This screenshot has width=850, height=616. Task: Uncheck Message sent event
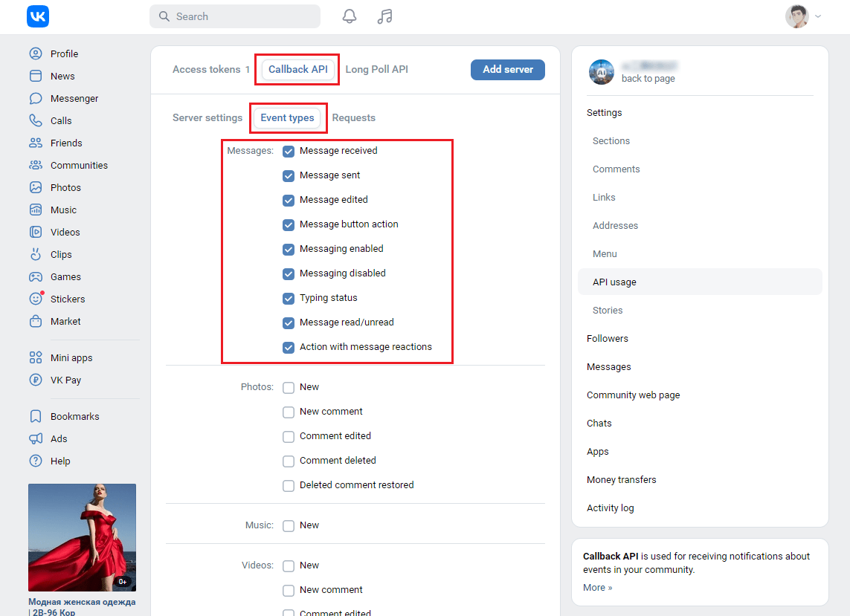289,175
